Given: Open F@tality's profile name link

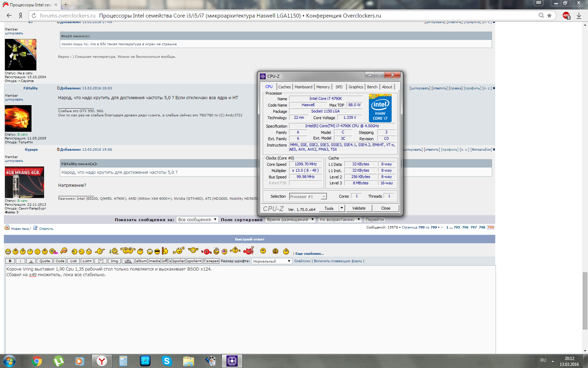Looking at the screenshot, I should tap(31, 88).
